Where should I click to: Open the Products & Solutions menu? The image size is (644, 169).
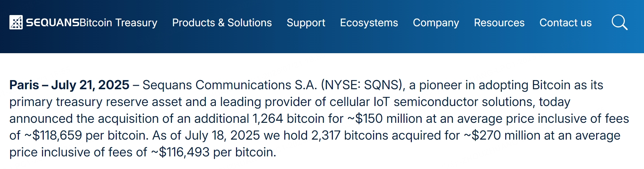222,23
